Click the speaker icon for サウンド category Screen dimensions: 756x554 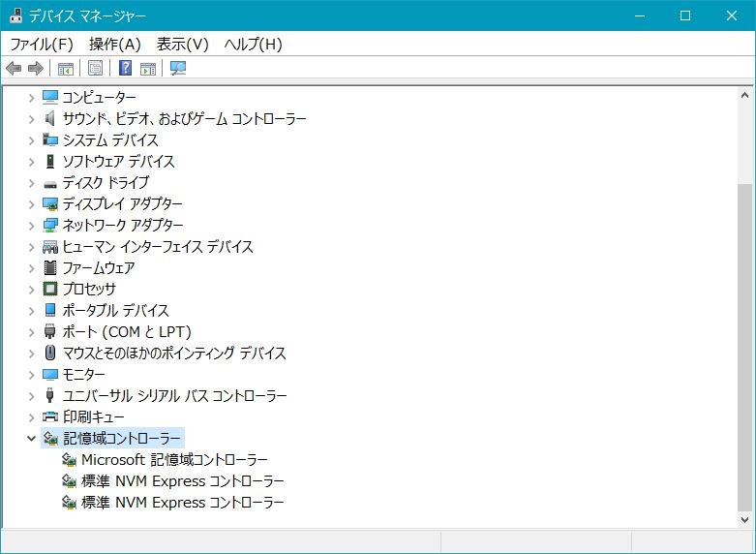point(50,119)
